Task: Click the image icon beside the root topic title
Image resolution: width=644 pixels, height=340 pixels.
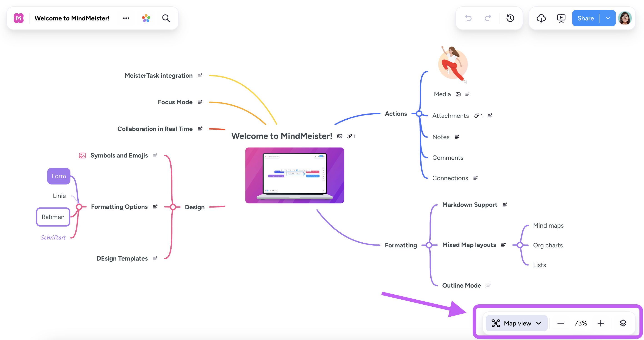Action: pos(339,136)
